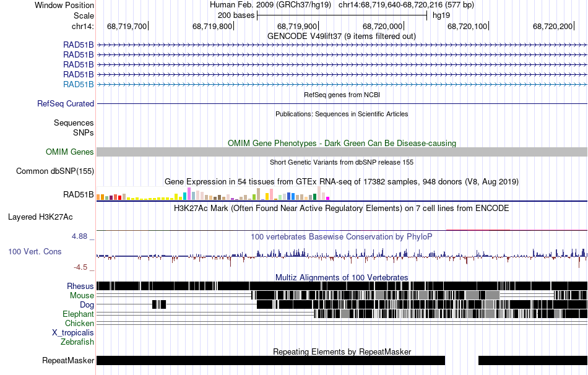588x375 pixels.
Task: Click the 4.88 PhyloP upper value
Action: 79,236
